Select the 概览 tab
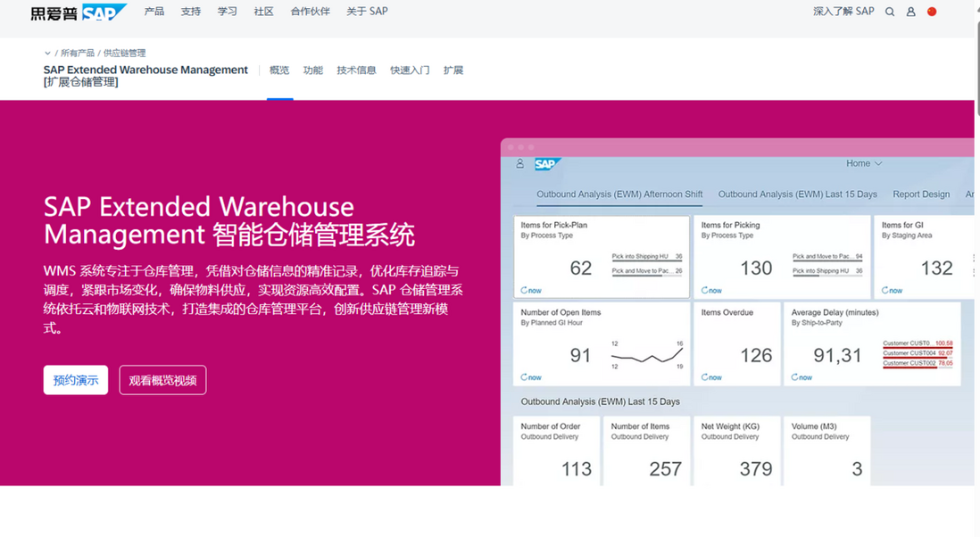This screenshot has height=537, width=980. coord(279,70)
